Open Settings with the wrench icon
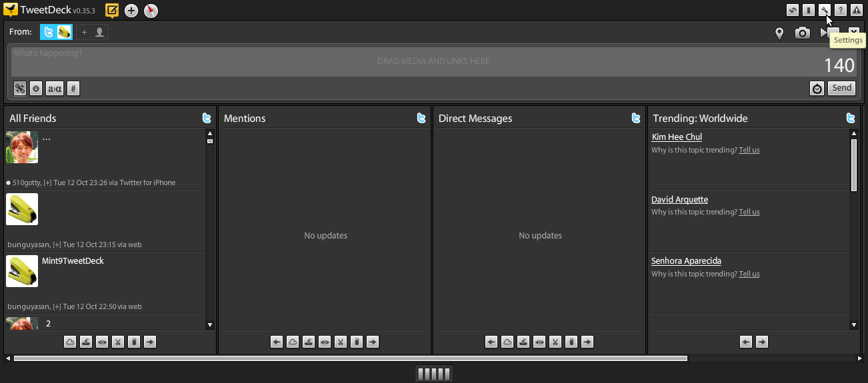This screenshot has height=383, width=868. 825,10
